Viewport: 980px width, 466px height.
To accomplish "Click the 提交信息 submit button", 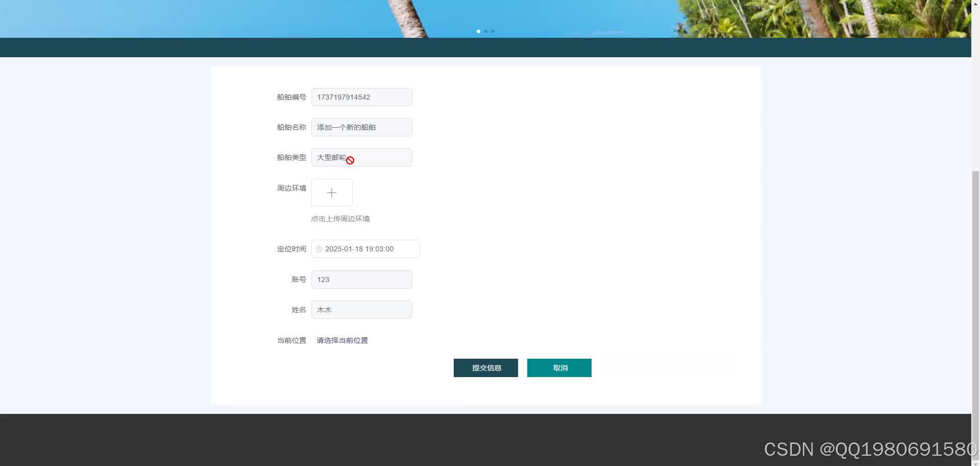I will pyautogui.click(x=485, y=367).
